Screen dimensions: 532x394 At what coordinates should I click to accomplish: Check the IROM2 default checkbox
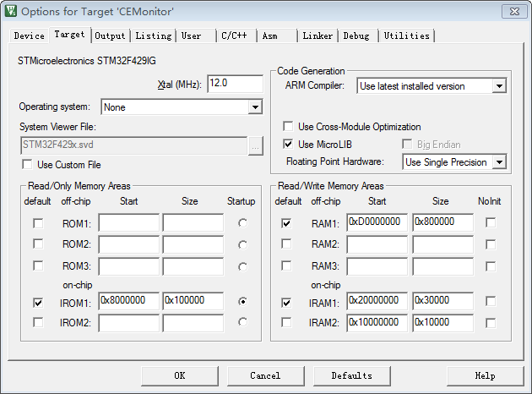coord(38,322)
